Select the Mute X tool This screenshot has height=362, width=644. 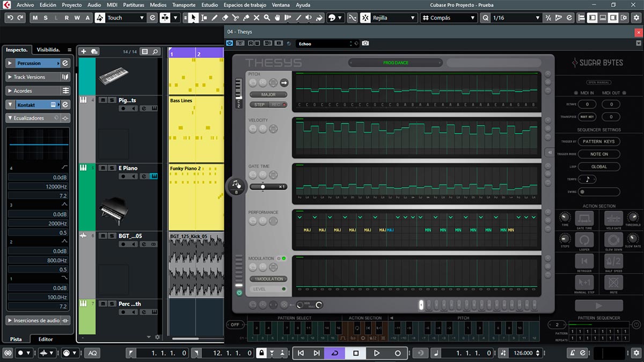[257, 18]
